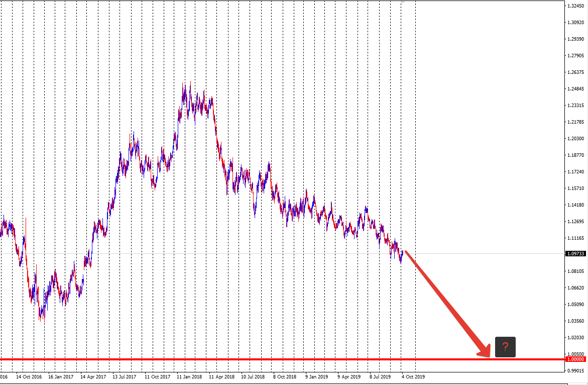Viewport: 588px width, 385px height.
Task: Click the 1.23315 price axis label
Action: click(575, 106)
